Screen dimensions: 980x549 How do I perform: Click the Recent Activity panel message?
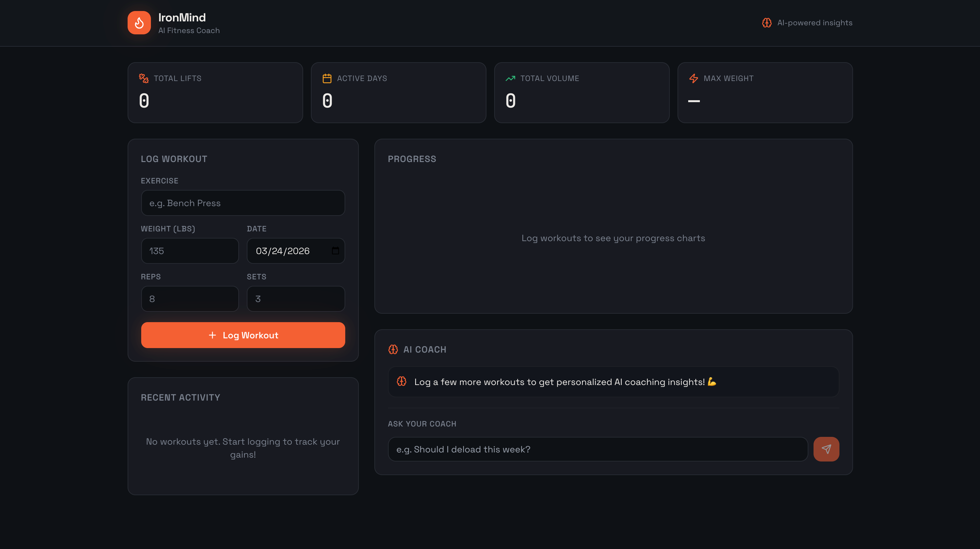[x=243, y=448]
